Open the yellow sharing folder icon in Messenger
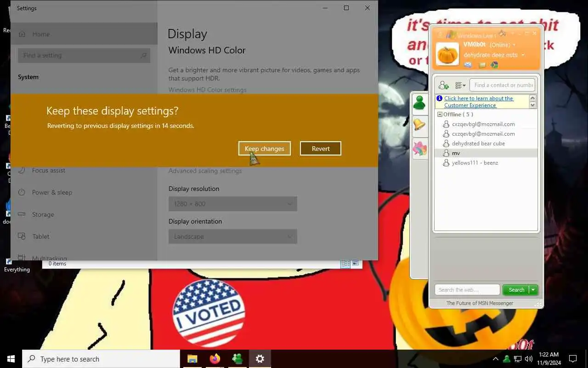The height and width of the screenshot is (368, 588). (x=482, y=65)
